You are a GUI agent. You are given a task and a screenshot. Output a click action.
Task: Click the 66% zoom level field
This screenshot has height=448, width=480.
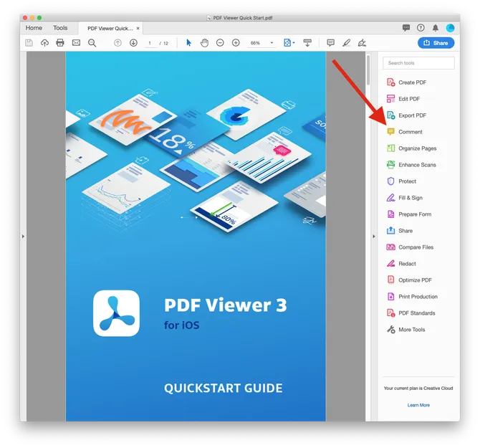pyautogui.click(x=258, y=43)
